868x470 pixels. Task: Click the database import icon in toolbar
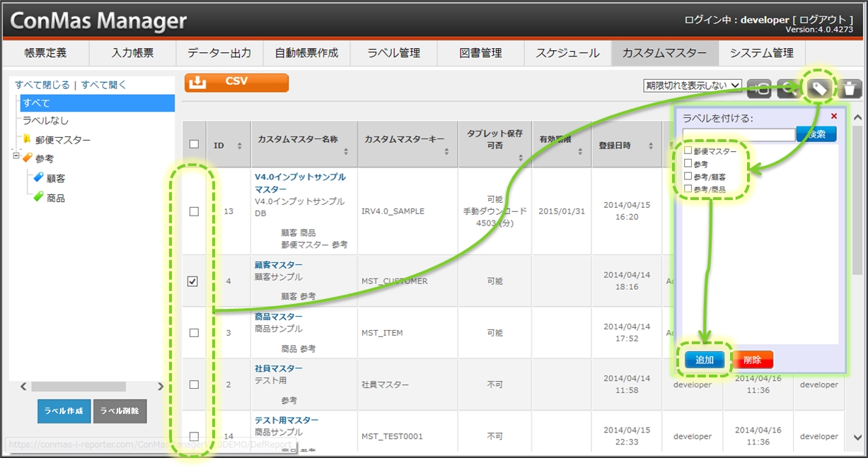click(x=759, y=88)
